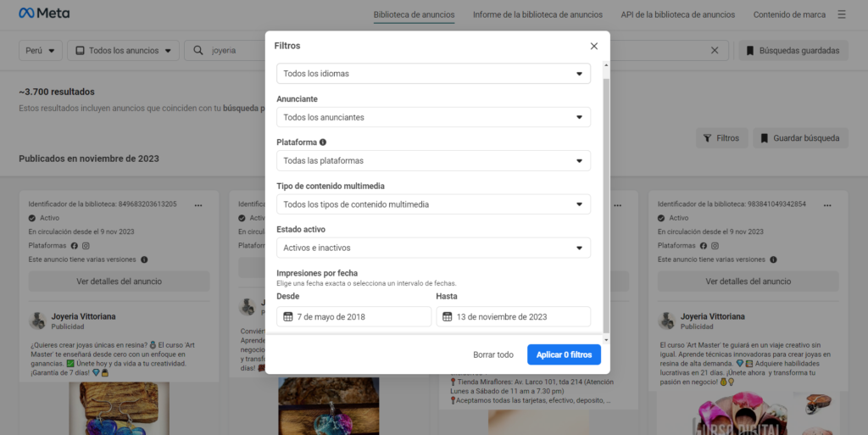Clear search with the X icon

(714, 51)
